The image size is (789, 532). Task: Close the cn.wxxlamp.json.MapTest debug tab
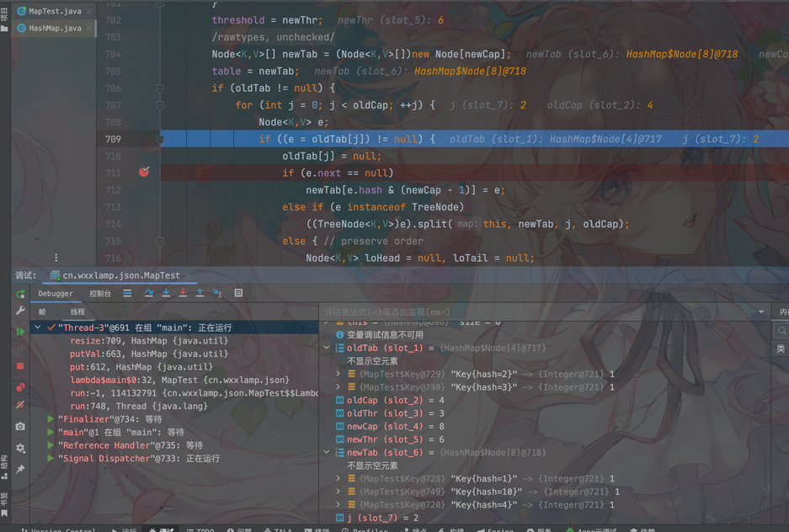[x=187, y=275]
